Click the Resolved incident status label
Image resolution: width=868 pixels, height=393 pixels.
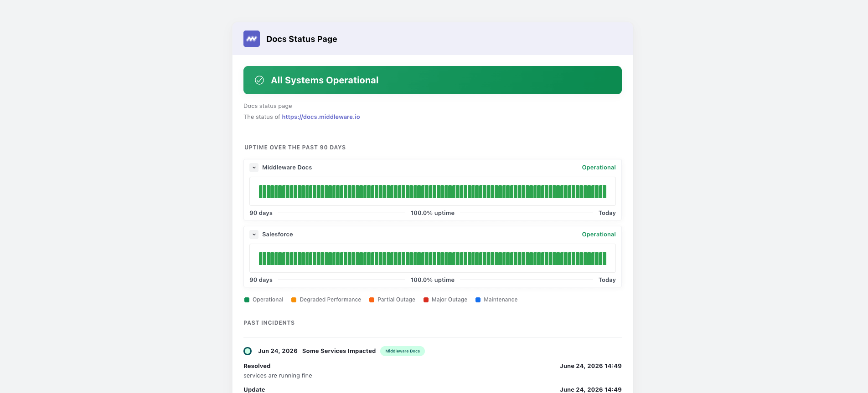click(257, 366)
